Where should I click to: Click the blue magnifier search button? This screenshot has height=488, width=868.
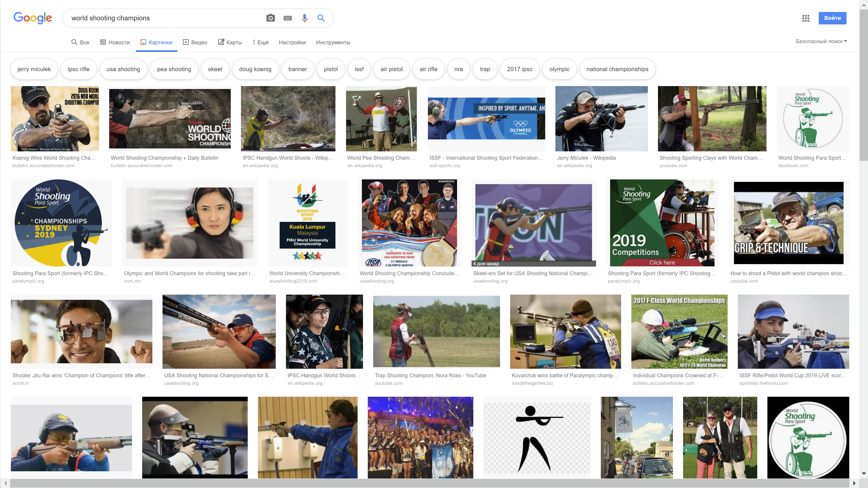click(321, 18)
